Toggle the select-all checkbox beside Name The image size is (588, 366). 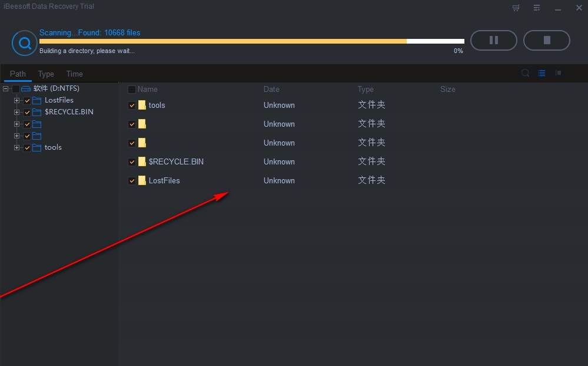pyautogui.click(x=132, y=90)
